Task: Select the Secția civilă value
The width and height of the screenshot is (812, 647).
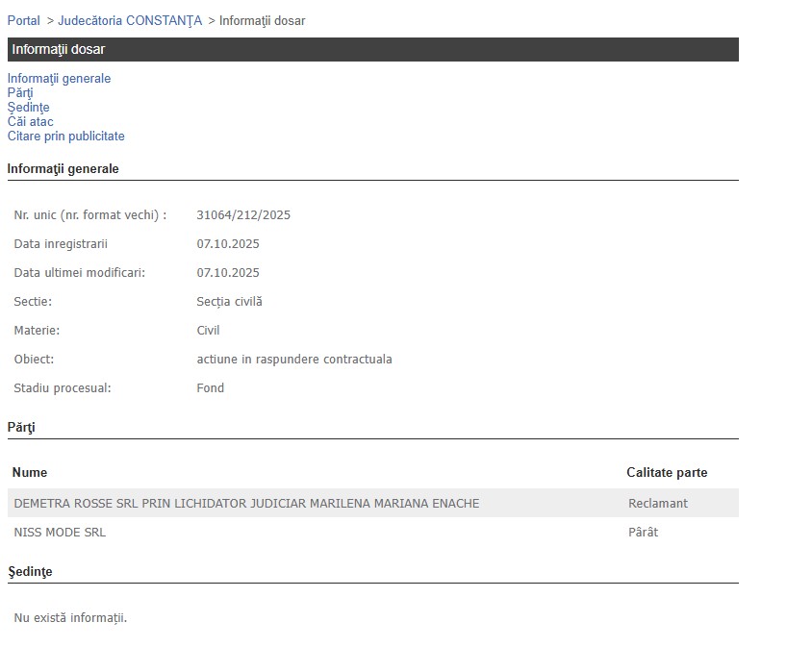Action: [229, 302]
